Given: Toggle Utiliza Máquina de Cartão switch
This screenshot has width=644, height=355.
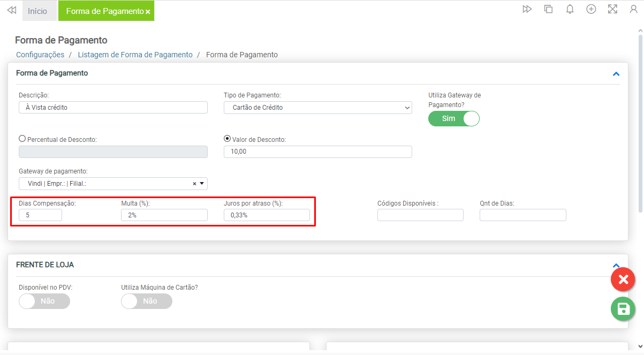Looking at the screenshot, I should [x=147, y=301].
